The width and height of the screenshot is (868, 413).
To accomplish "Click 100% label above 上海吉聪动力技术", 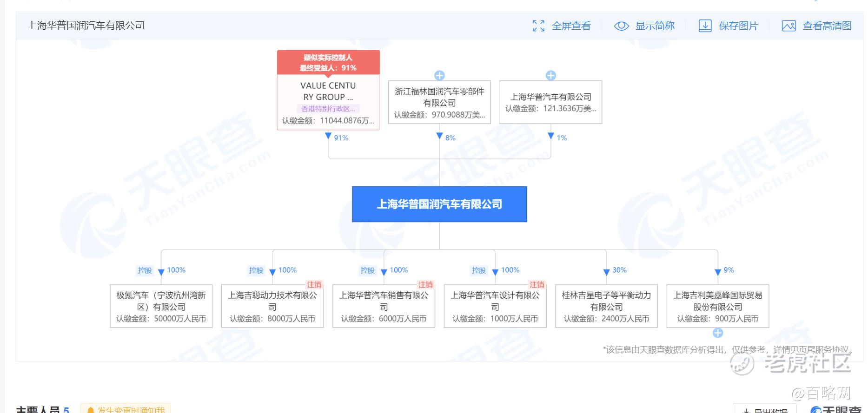I will 288,270.
